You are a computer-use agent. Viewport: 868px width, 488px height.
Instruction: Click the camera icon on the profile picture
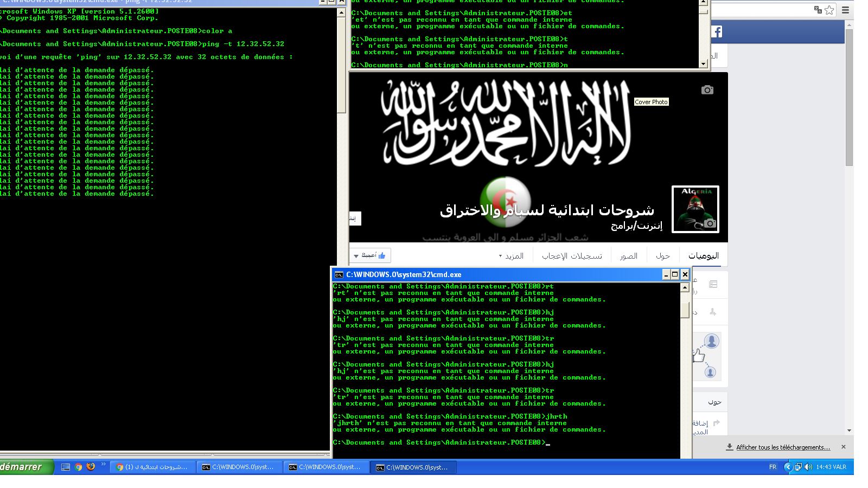point(710,223)
